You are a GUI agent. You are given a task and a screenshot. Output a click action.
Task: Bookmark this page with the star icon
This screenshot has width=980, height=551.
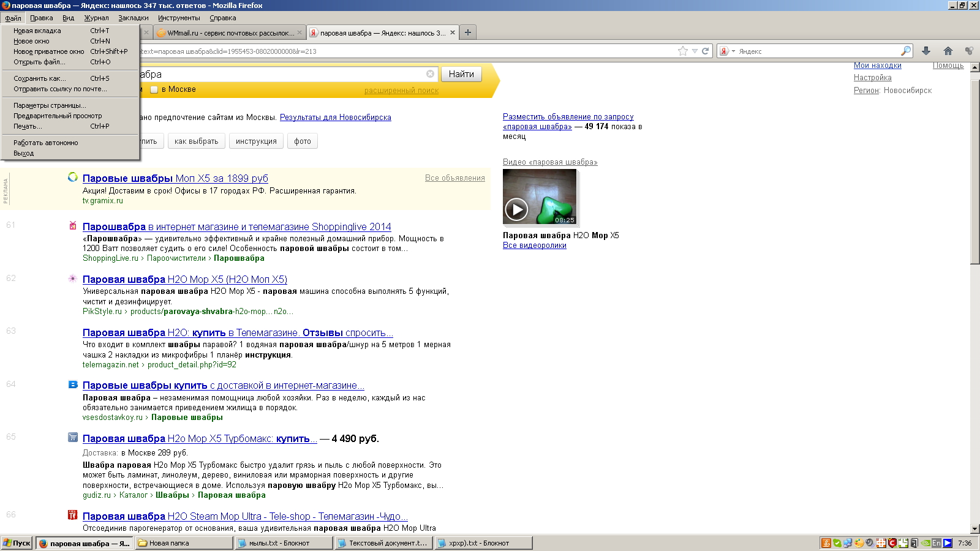(683, 51)
